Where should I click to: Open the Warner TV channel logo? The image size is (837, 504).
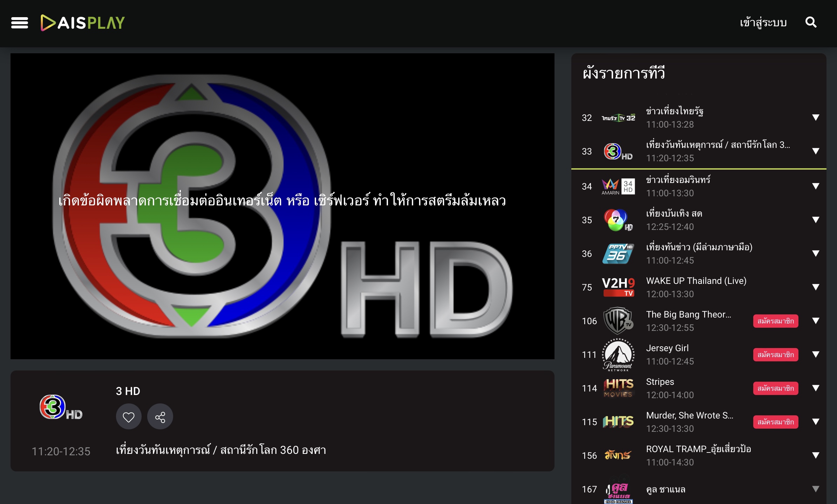pos(618,321)
